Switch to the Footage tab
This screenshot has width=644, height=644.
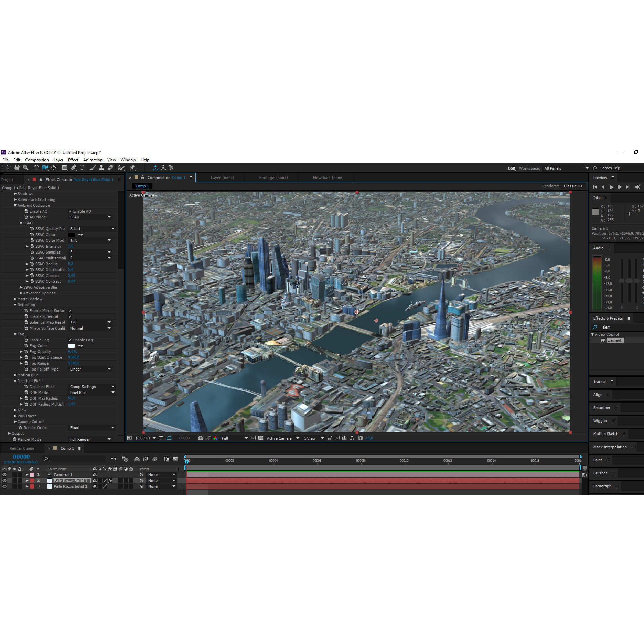(x=273, y=178)
